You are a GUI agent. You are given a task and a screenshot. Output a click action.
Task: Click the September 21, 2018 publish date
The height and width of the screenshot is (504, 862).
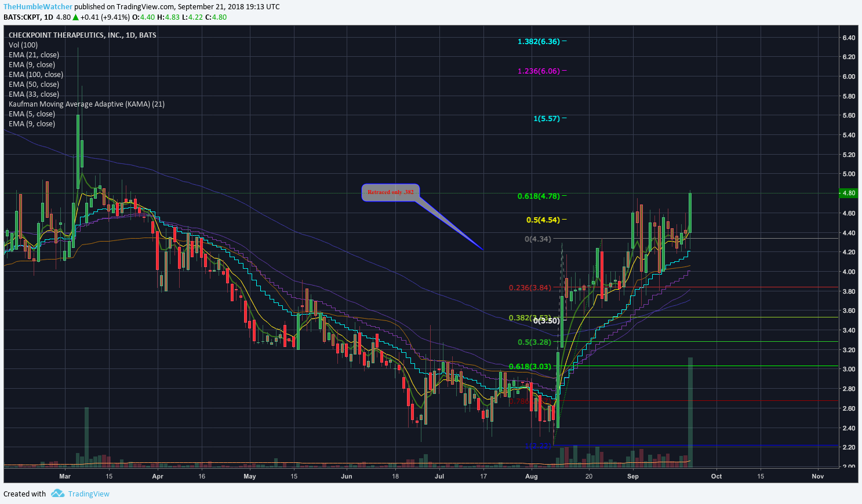[214, 7]
